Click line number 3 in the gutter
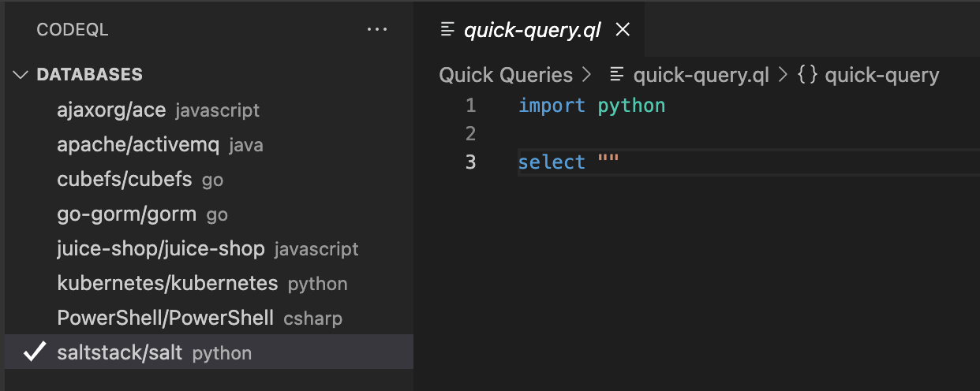Viewport: 980px width, 391px height. coord(471,162)
